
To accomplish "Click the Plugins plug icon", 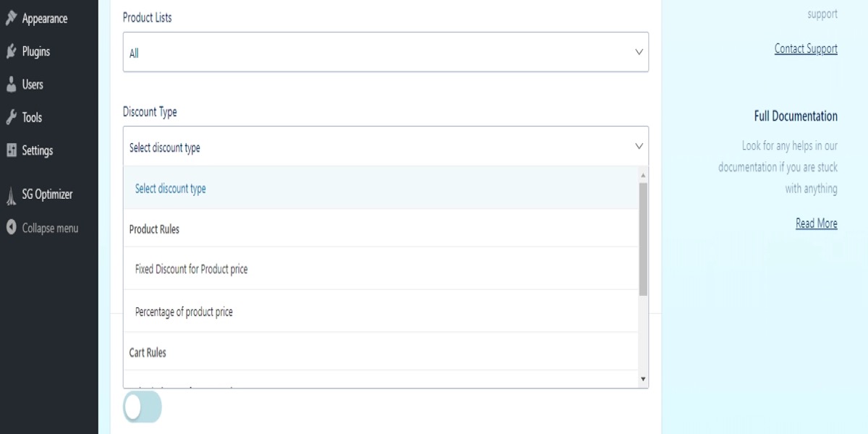I will tap(11, 51).
